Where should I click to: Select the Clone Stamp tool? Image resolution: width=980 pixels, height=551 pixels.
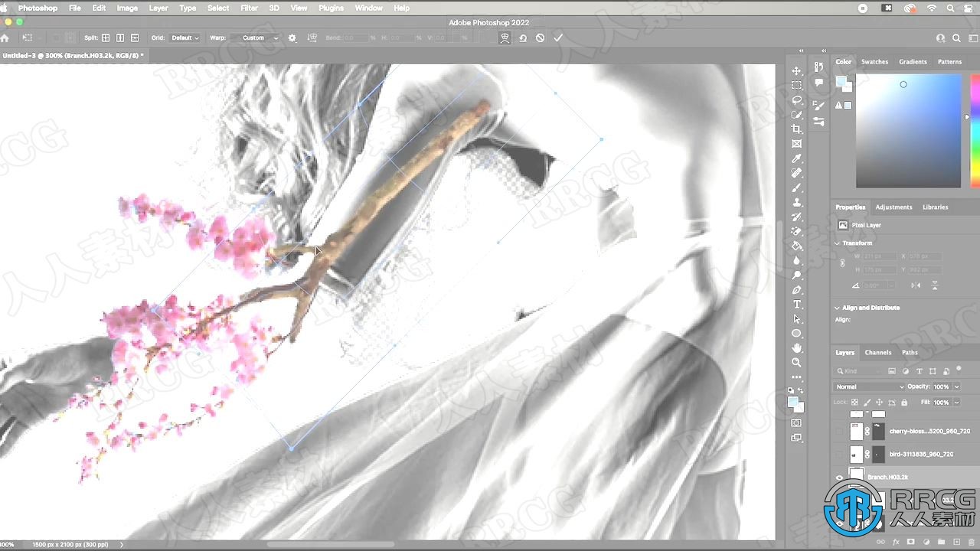(x=796, y=202)
